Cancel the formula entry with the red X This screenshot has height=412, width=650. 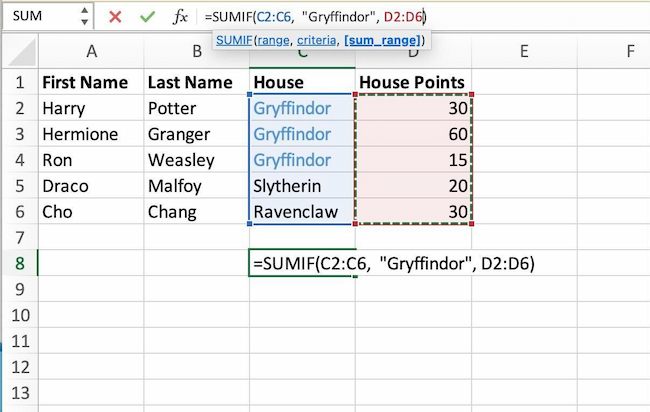(115, 17)
